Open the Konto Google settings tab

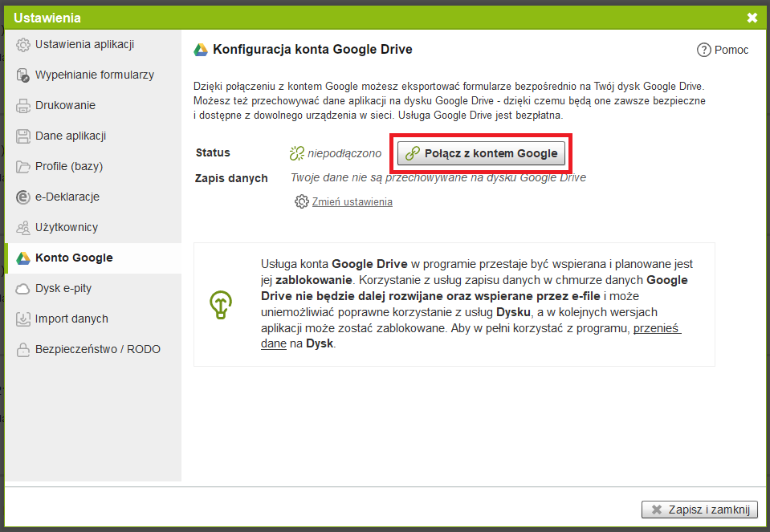point(74,258)
